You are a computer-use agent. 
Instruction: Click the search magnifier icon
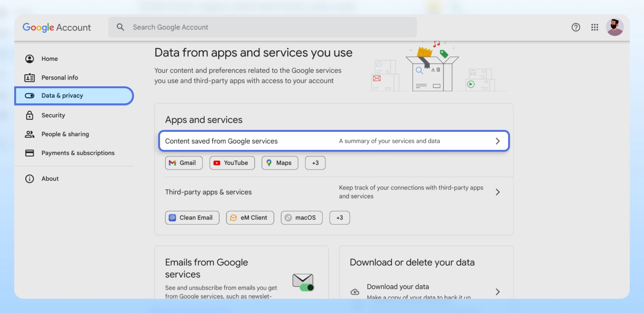coord(120,27)
